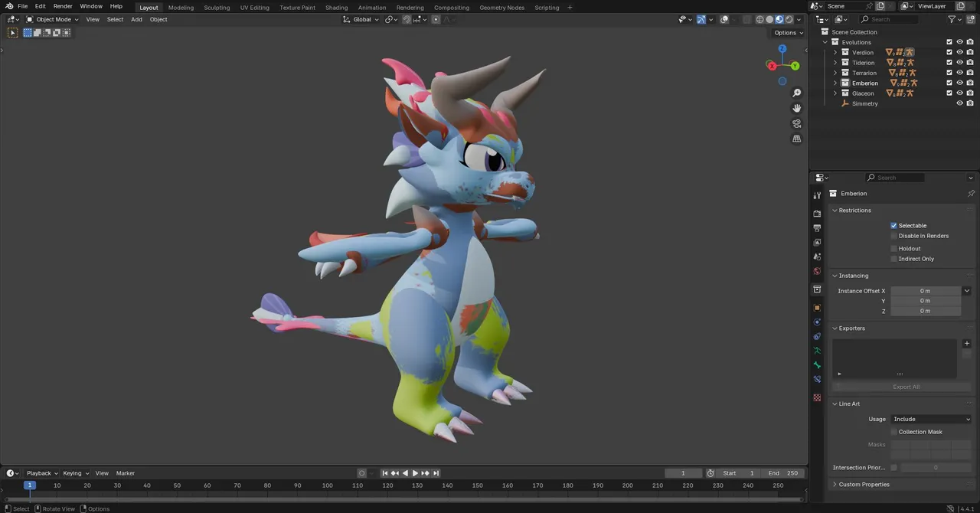Open the Render menu
Screen dimensions: 980x513
[x=63, y=6]
